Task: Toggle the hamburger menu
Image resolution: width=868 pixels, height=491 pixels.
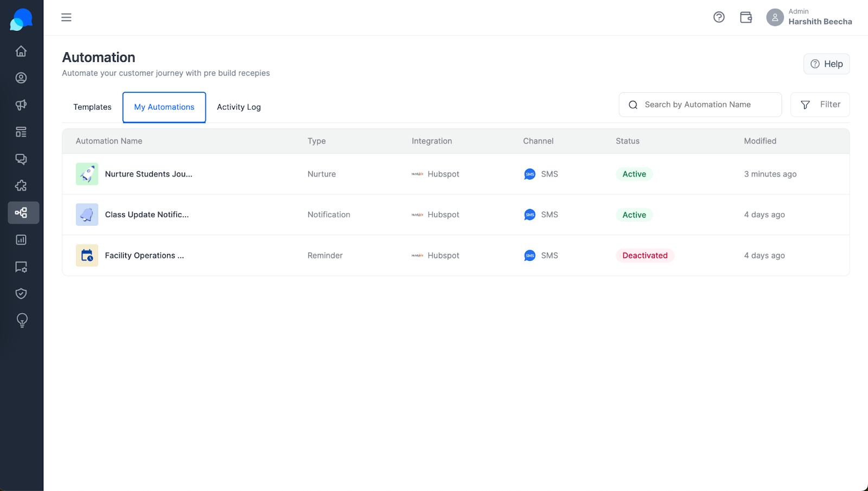Action: coord(66,17)
